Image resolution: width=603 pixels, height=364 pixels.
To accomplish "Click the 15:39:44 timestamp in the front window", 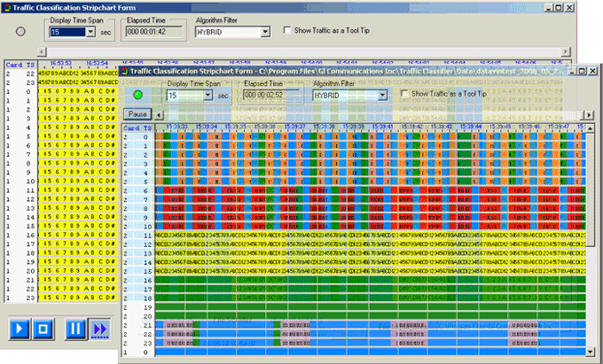I will point(471,127).
